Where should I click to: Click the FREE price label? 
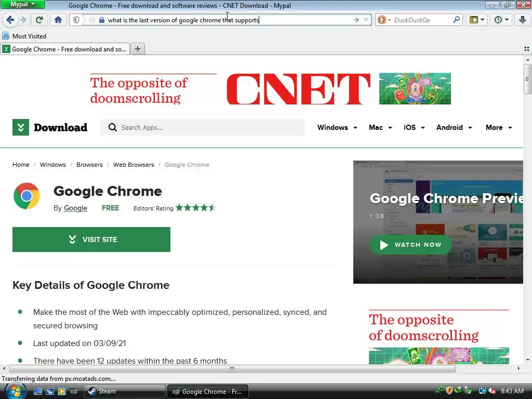110,208
